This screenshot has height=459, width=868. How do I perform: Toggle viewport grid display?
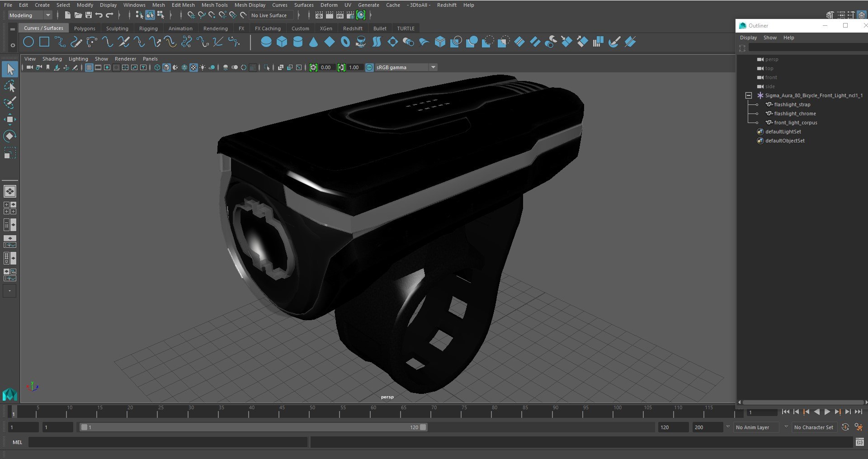click(89, 67)
